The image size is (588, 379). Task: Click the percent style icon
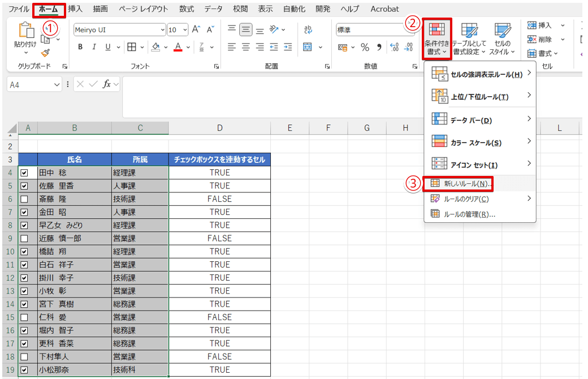pos(365,48)
